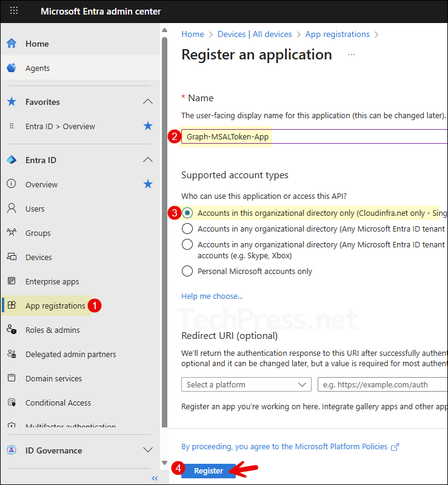Open the 'Select a platform' dropdown
Image resolution: width=448 pixels, height=485 pixels.
[246, 384]
